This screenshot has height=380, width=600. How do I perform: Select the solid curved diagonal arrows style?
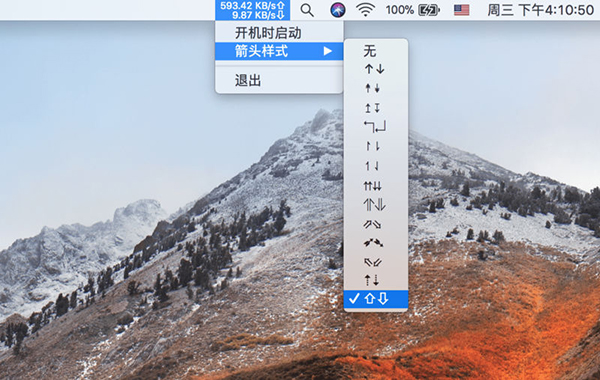pyautogui.click(x=376, y=243)
